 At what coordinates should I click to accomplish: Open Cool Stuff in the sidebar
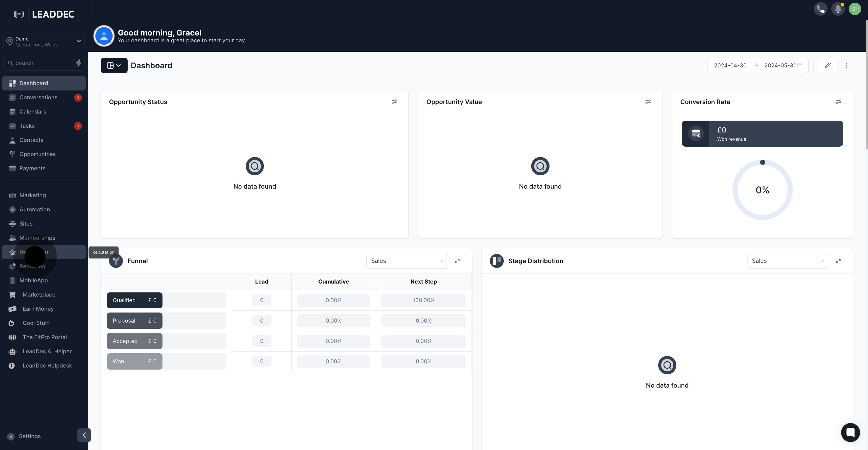tap(44, 323)
